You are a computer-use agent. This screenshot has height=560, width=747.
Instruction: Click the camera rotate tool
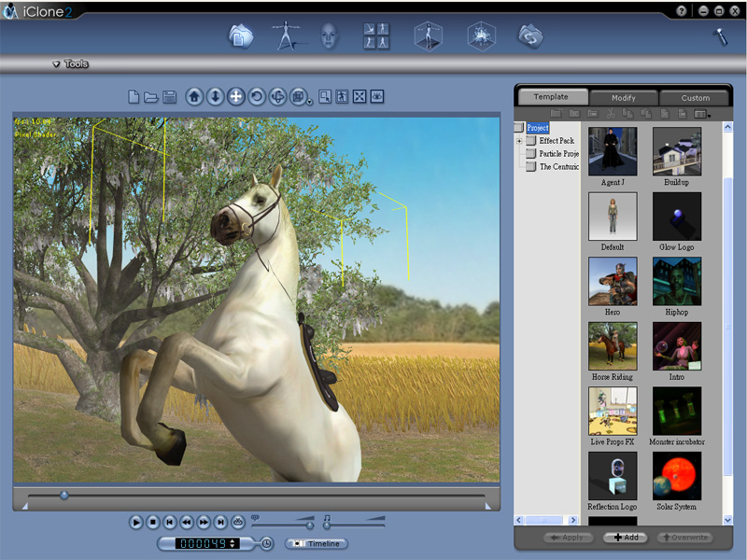257,96
